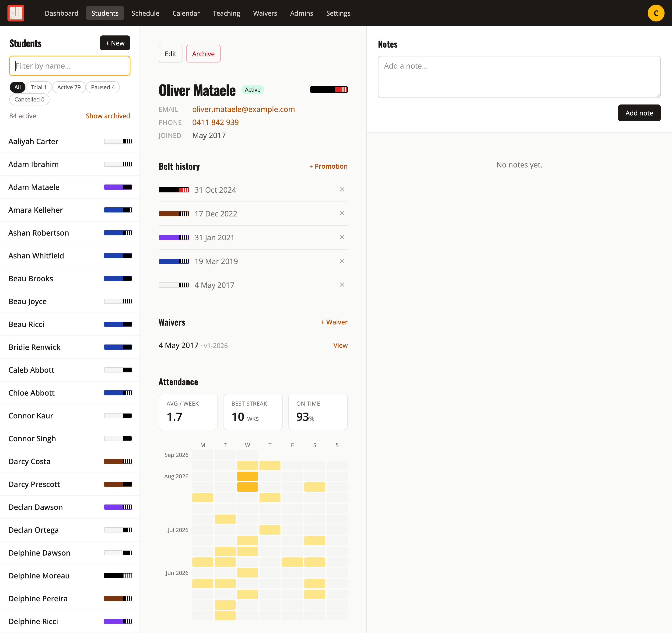Archive Oliver Mataele
The height and width of the screenshot is (633, 672).
point(203,54)
